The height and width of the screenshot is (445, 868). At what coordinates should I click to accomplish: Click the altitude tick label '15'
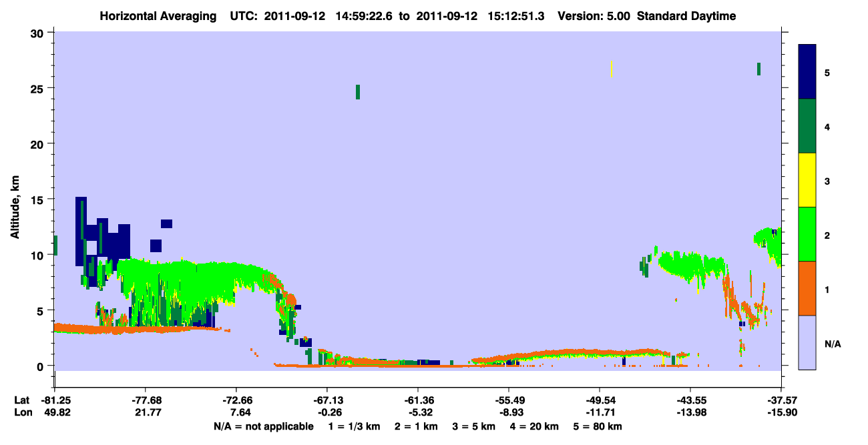[38, 199]
